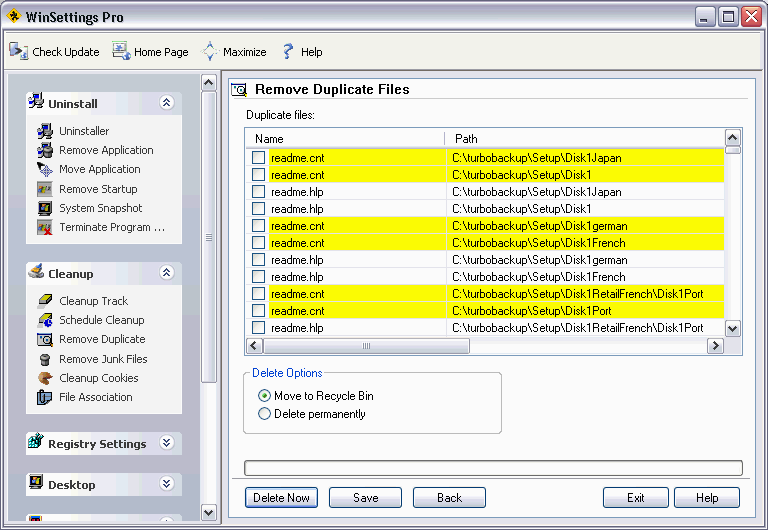Click the Desktop section monitor icon
768x530 pixels.
(x=36, y=482)
